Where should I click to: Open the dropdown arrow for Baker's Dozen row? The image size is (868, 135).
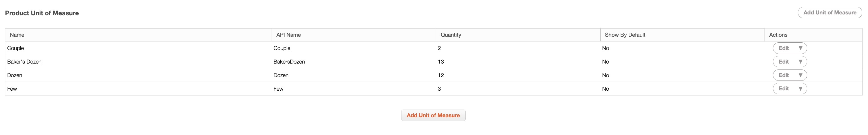coord(800,62)
